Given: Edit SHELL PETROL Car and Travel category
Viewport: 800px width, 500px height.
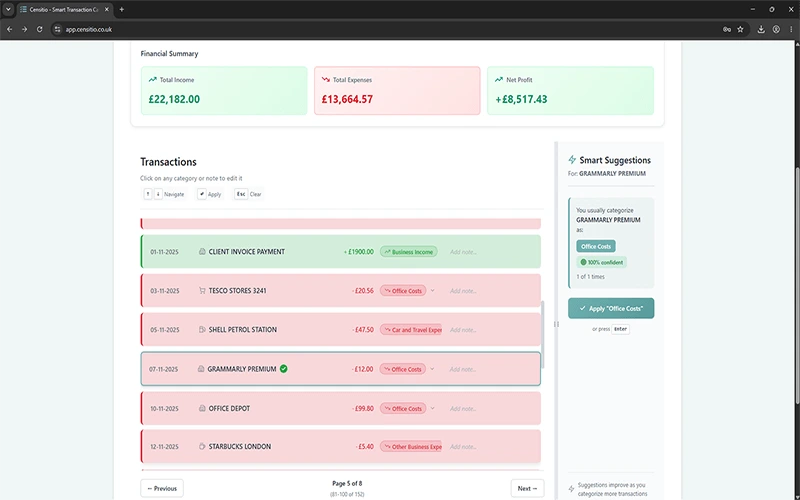Looking at the screenshot, I should tap(411, 330).
